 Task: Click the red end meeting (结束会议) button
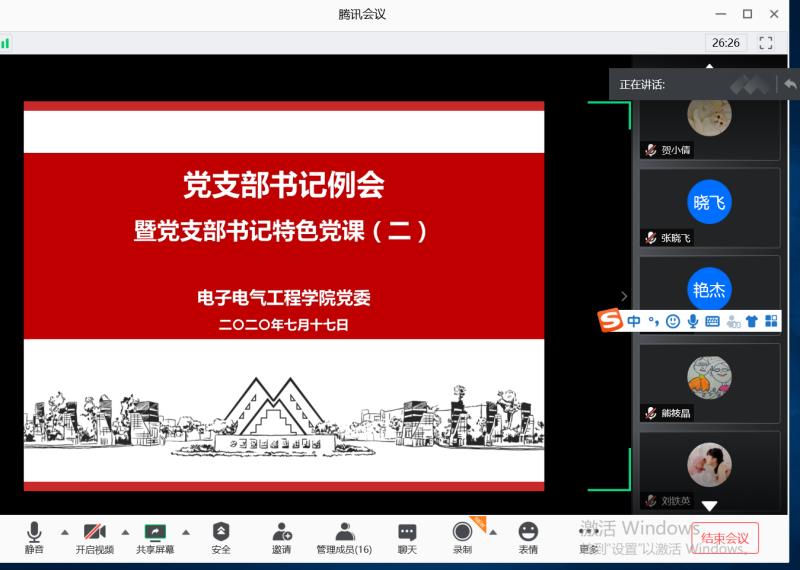pyautogui.click(x=725, y=538)
